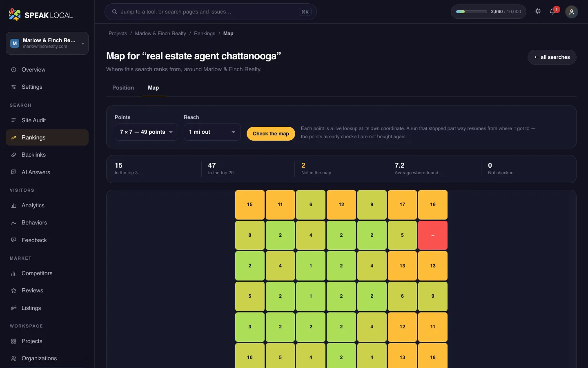Open the Competitors menu item

coord(47,274)
